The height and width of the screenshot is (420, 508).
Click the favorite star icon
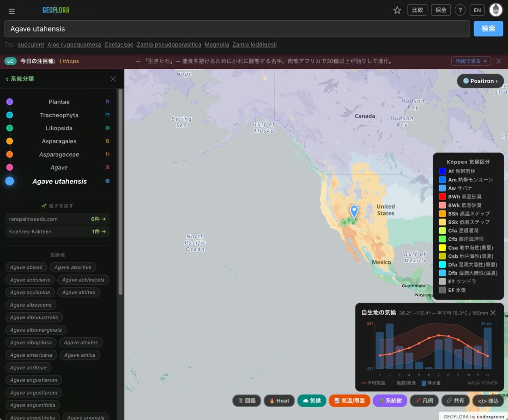click(x=397, y=10)
